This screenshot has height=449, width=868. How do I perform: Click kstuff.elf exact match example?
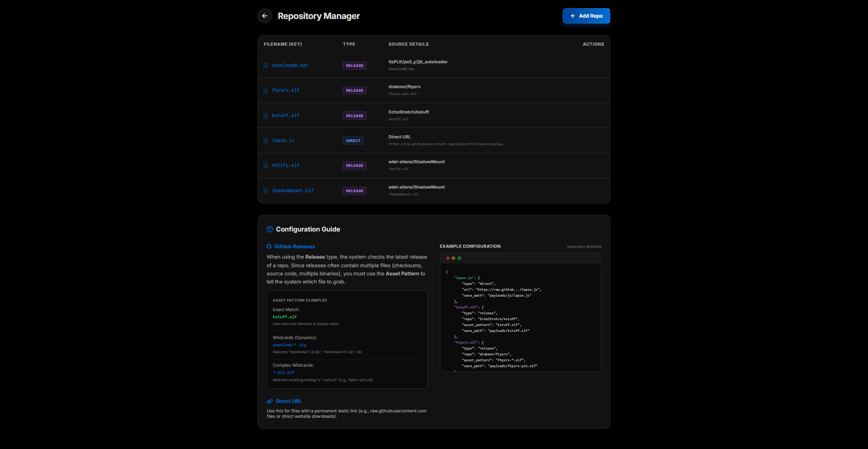point(285,317)
